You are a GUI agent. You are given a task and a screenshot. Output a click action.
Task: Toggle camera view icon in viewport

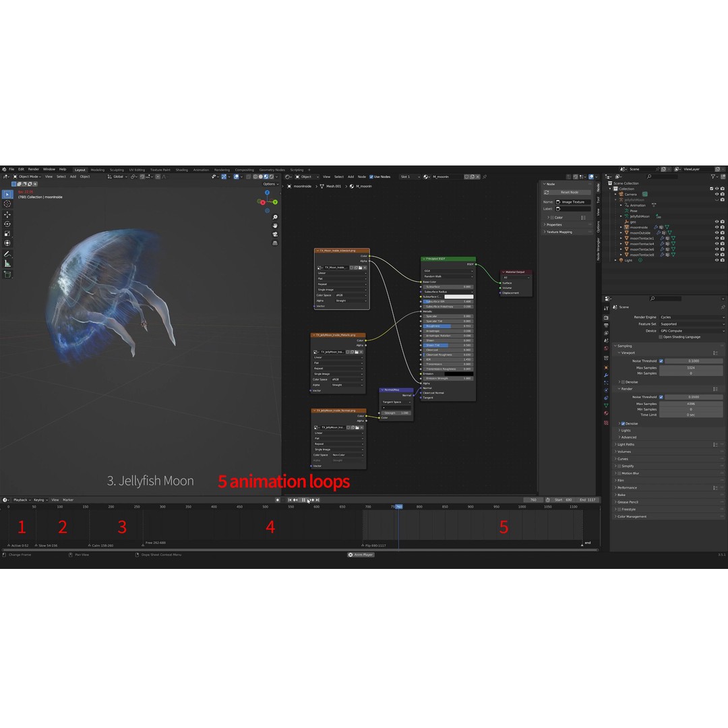pos(275,234)
